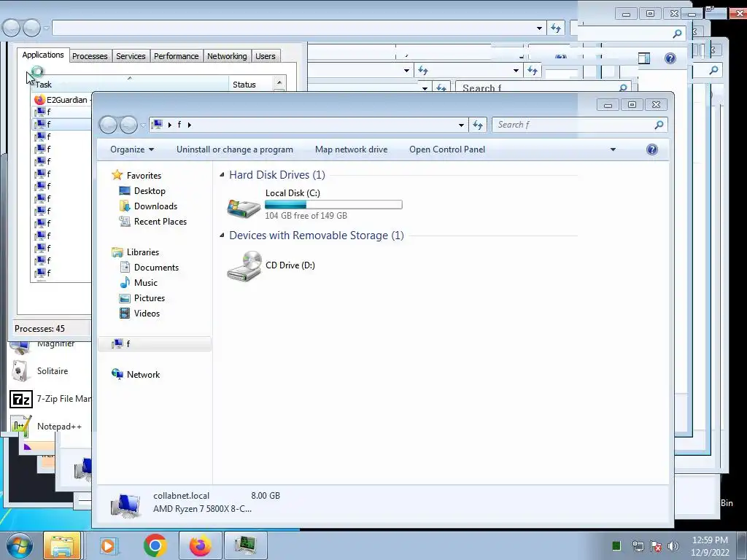The image size is (747, 560).
Task: Click the preview pane icon in back Explorer window
Action: coord(644,58)
